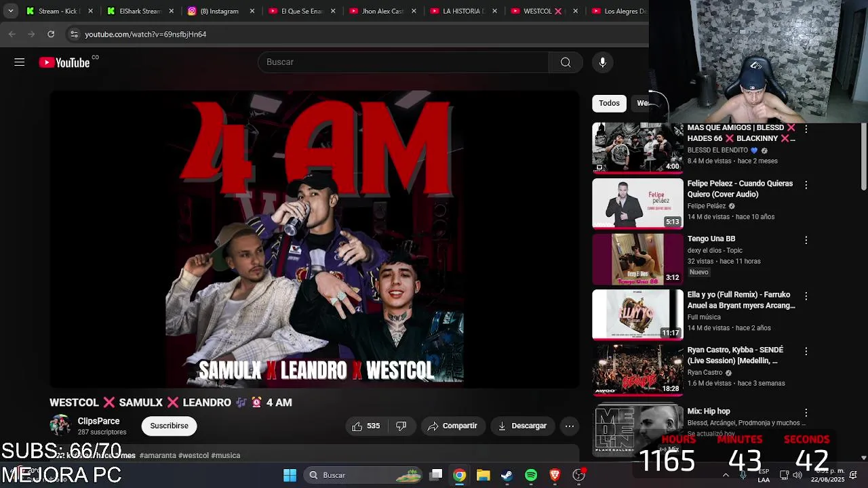The image size is (868, 488).
Task: Open Ella y yo Full Remix thumbnail
Action: pos(637,314)
